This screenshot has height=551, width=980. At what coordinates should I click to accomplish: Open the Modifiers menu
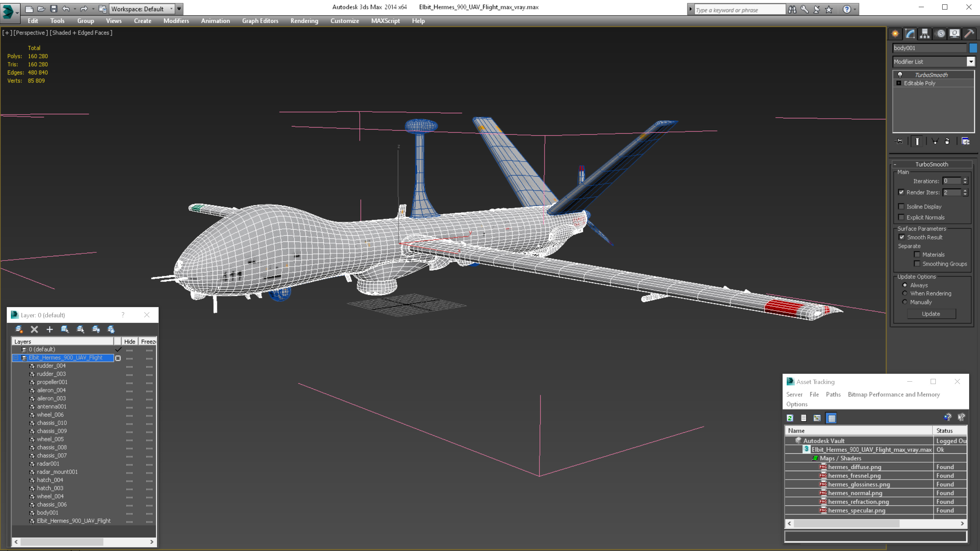(x=176, y=21)
